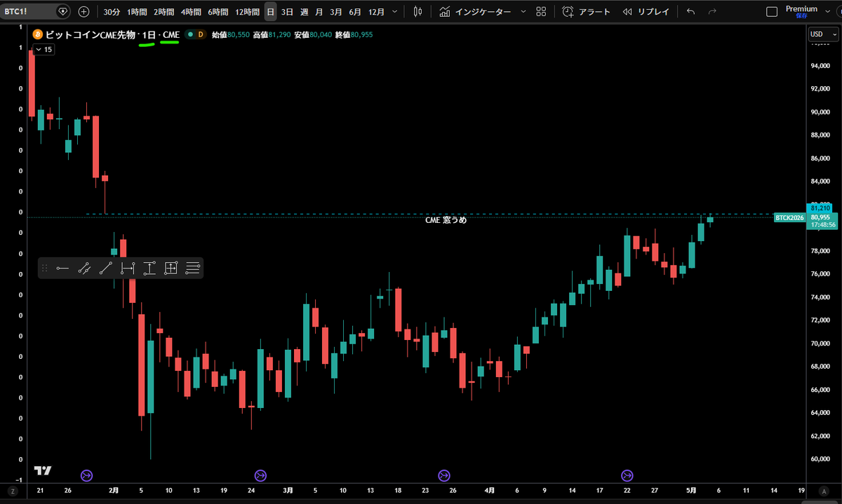Viewport: 842px width, 504px height.
Task: Start bar replay with リプレイ
Action: pos(646,12)
